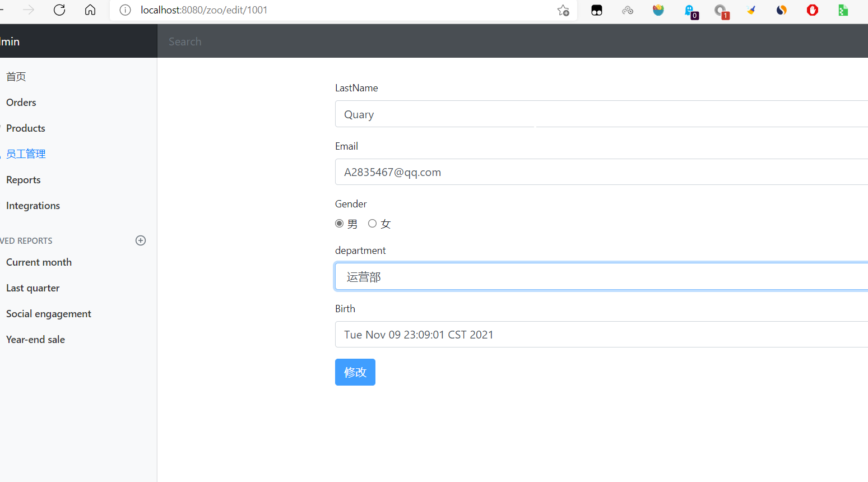The image size is (868, 482).
Task: Open the Reports sidebar item
Action: pyautogui.click(x=24, y=180)
